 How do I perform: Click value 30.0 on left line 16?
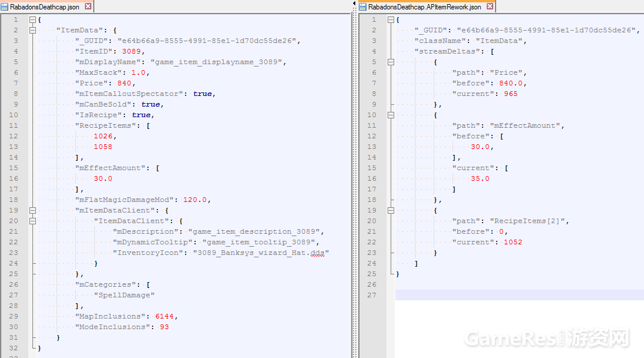(103, 178)
